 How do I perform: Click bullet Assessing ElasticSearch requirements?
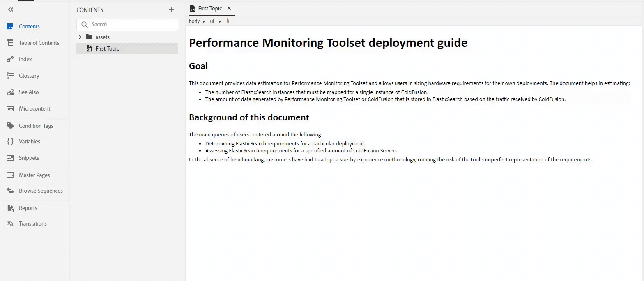click(302, 150)
